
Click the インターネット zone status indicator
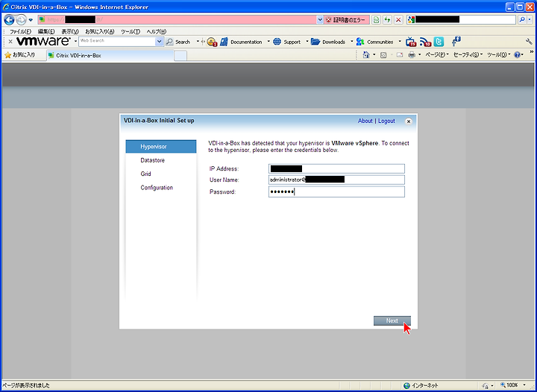[421, 385]
